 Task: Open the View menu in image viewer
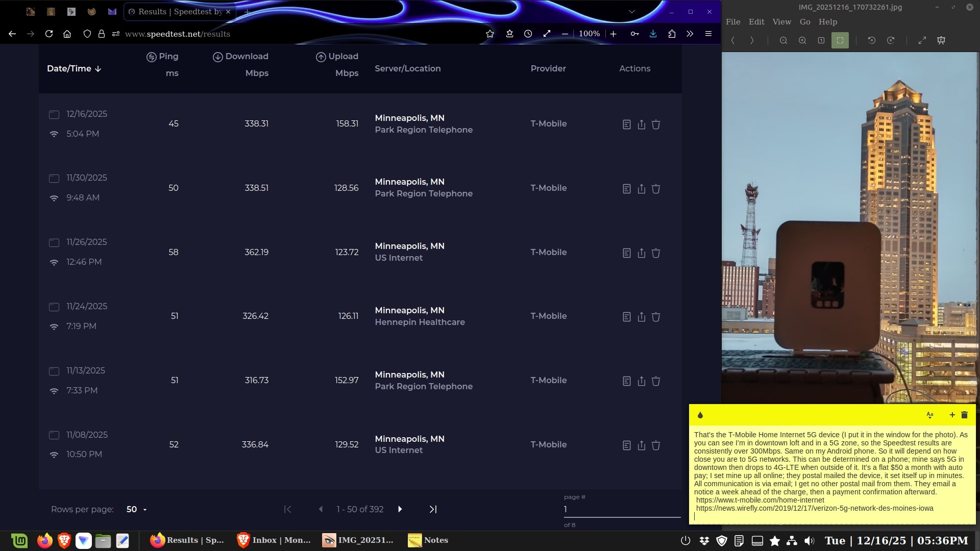(x=781, y=22)
